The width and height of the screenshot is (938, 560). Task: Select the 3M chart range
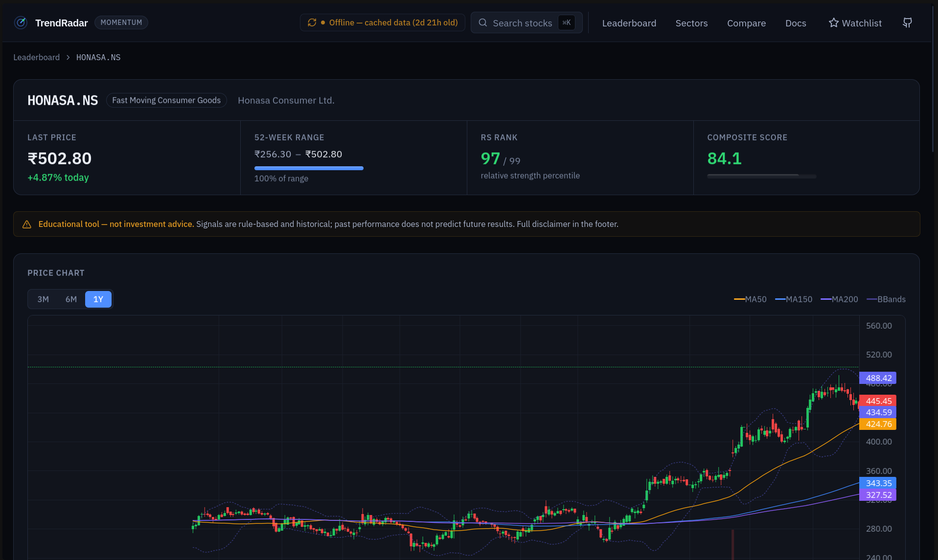43,299
